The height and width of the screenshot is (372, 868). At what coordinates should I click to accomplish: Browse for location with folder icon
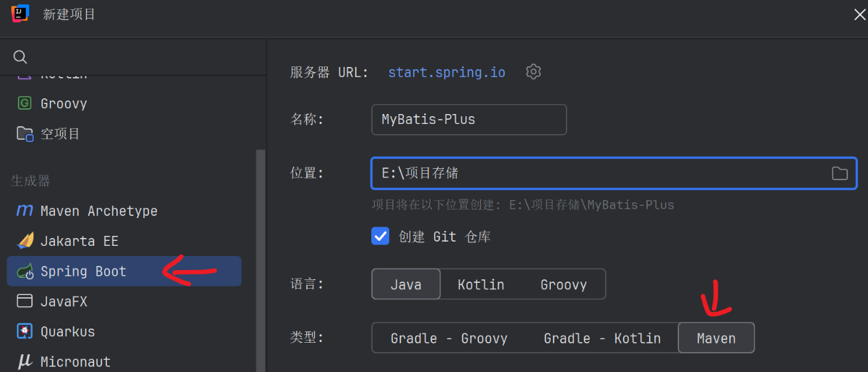click(x=839, y=174)
